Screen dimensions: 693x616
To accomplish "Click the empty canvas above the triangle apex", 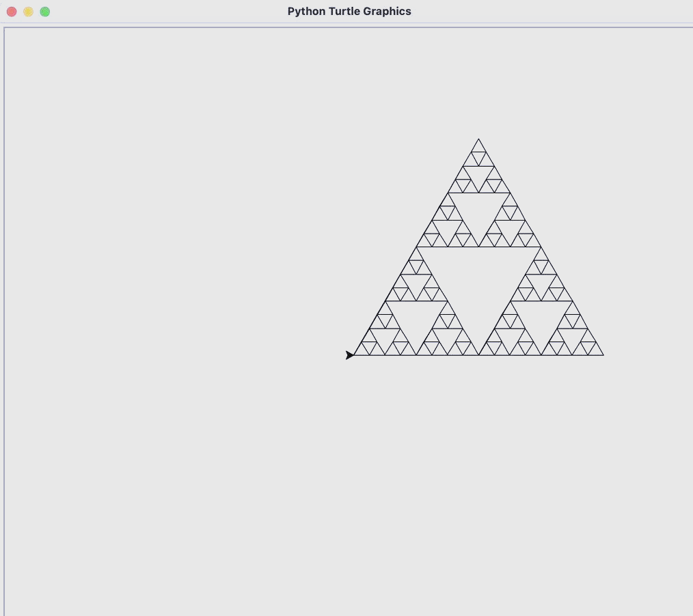I will click(x=478, y=82).
